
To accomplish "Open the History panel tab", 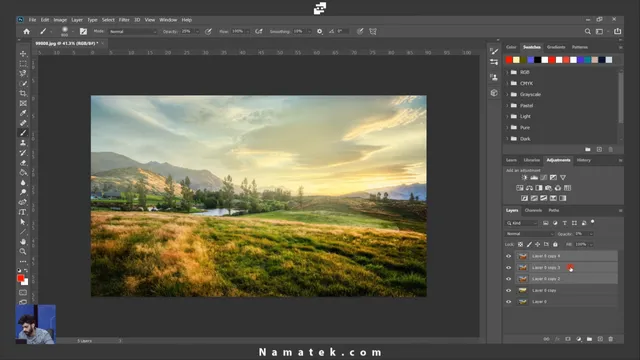I will point(584,160).
